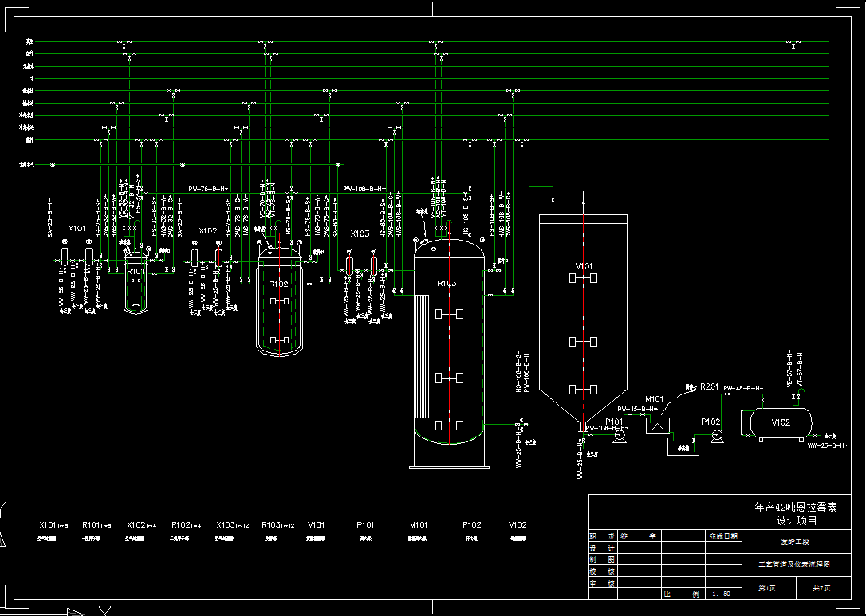Select the P102 entry in the bottom legend
866x616 pixels.
471,524
